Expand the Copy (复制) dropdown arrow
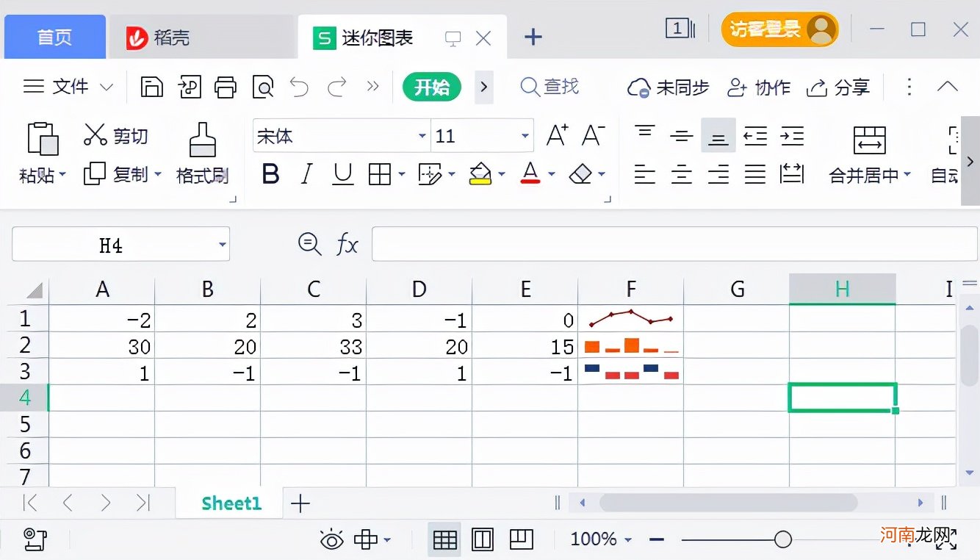Image resolution: width=980 pixels, height=560 pixels. click(x=157, y=175)
